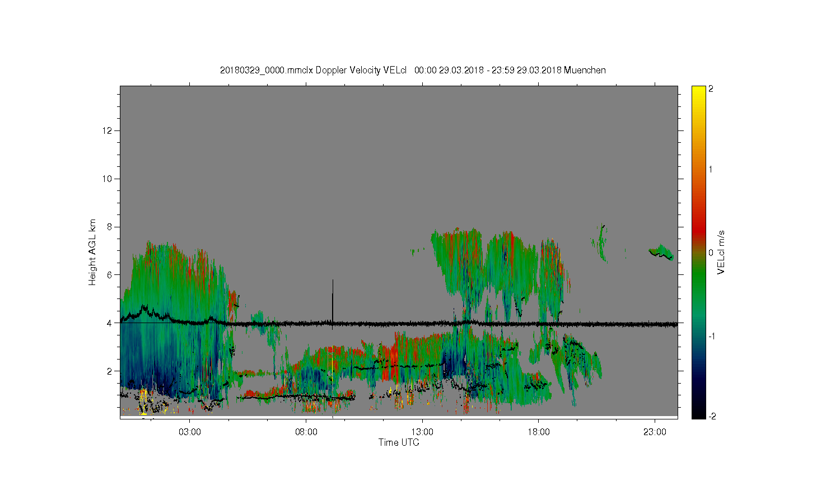This screenshot has width=840, height=504.
Task: Click the plot title text at top
Action: pyautogui.click(x=413, y=70)
